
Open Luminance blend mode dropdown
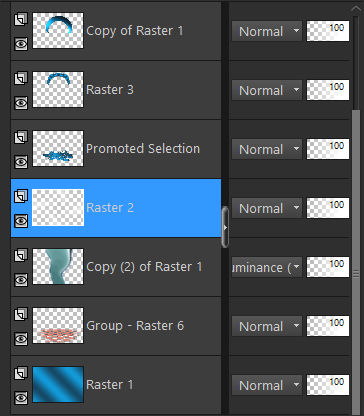[267, 267]
